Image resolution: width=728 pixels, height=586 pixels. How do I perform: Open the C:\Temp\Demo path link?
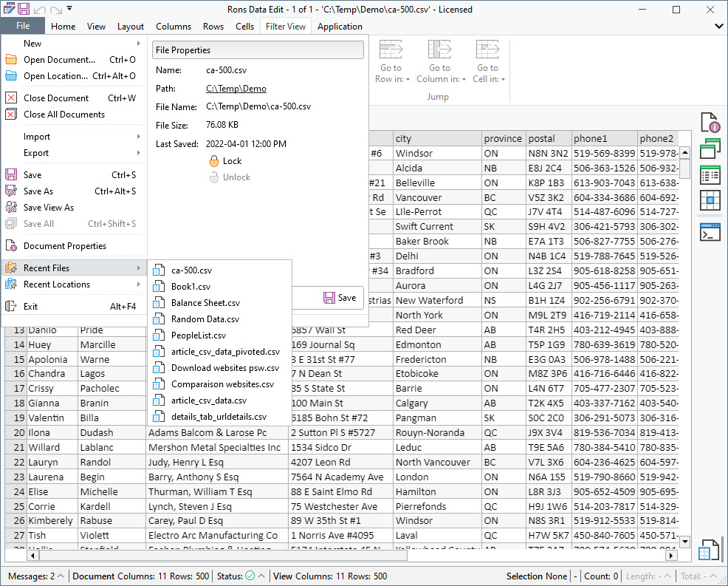(x=236, y=89)
